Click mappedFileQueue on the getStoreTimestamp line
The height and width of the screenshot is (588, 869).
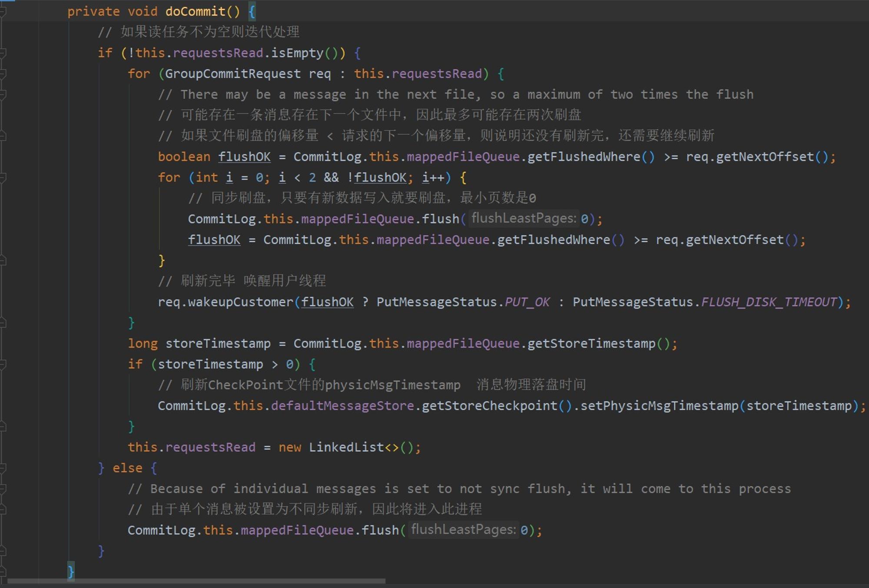pyautogui.click(x=463, y=344)
